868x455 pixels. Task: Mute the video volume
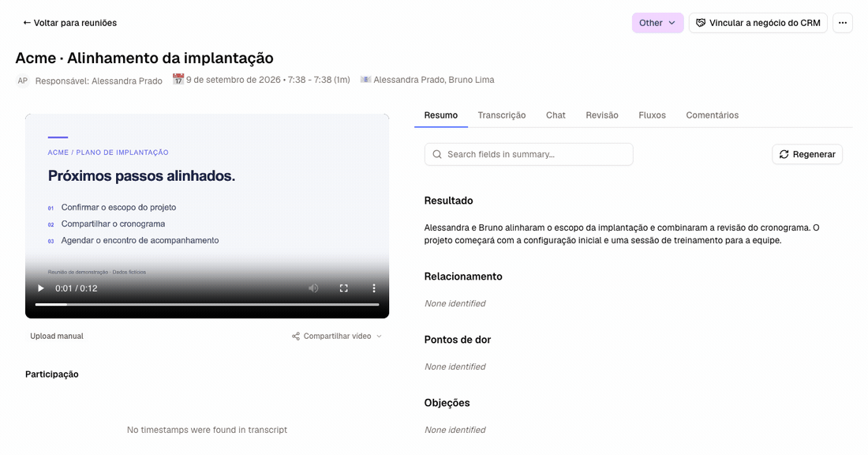coord(313,288)
